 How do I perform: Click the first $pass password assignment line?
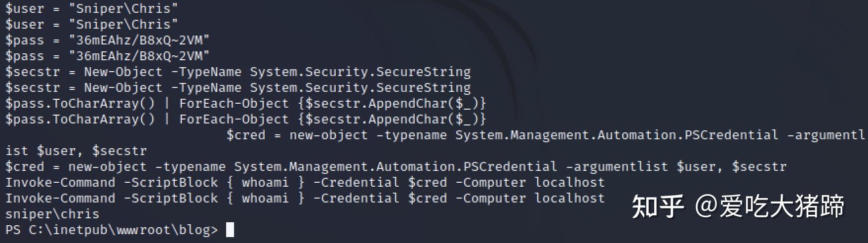click(x=108, y=40)
